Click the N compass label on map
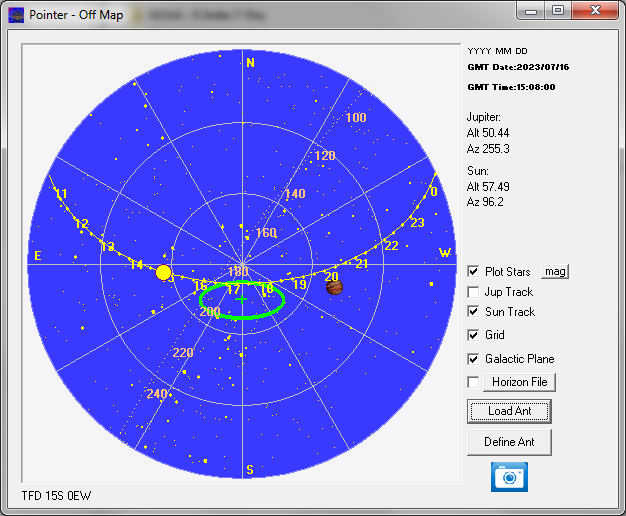Screen dimensions: 626x516 (250, 63)
